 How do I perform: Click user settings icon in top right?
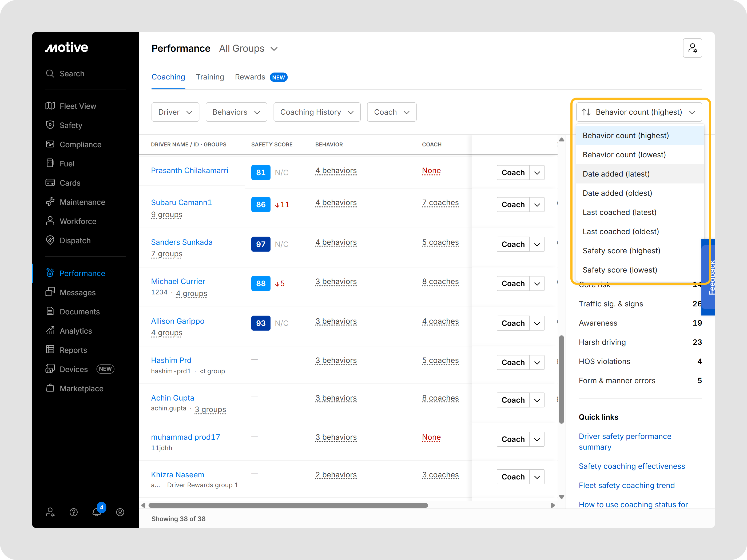pyautogui.click(x=692, y=48)
